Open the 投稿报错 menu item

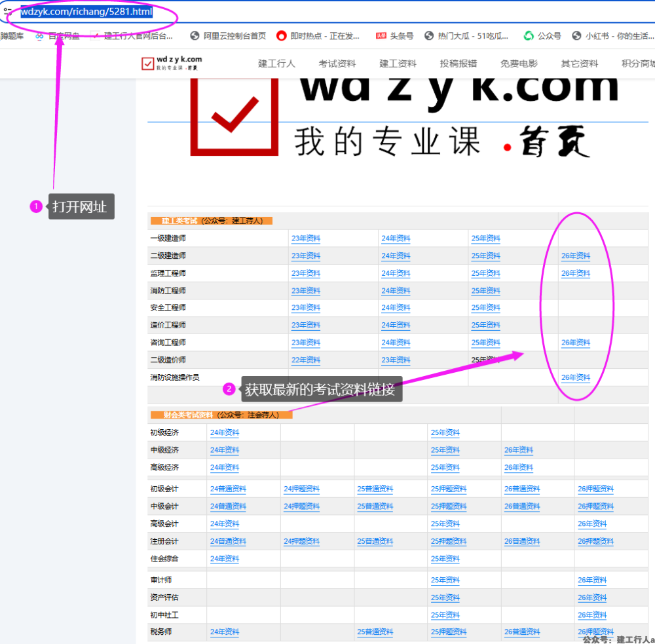(458, 64)
